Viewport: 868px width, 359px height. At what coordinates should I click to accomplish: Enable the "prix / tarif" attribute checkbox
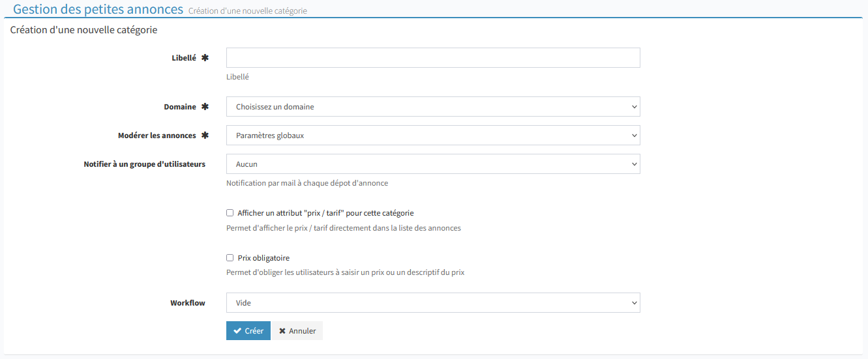click(x=230, y=213)
